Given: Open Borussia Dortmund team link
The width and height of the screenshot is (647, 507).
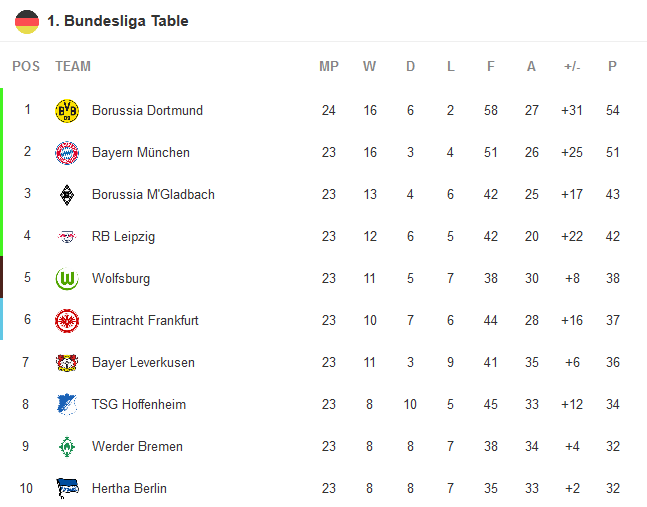Looking at the screenshot, I should [147, 111].
